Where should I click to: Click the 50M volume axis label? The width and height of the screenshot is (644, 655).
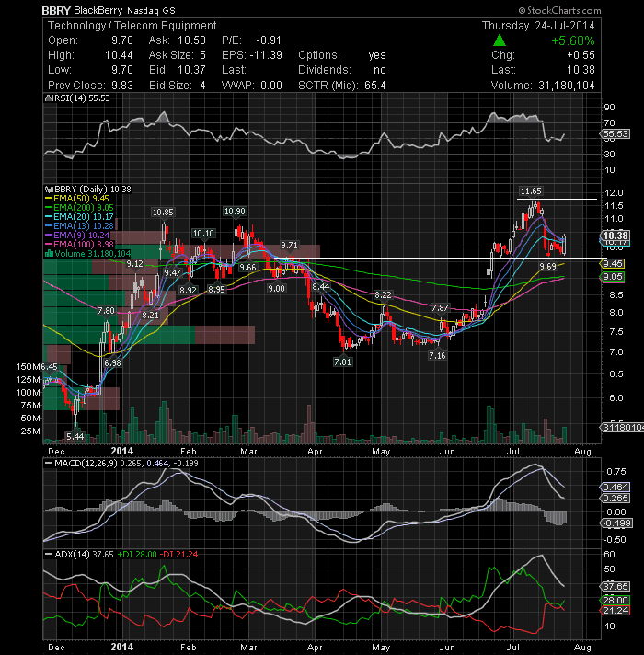tap(30, 419)
